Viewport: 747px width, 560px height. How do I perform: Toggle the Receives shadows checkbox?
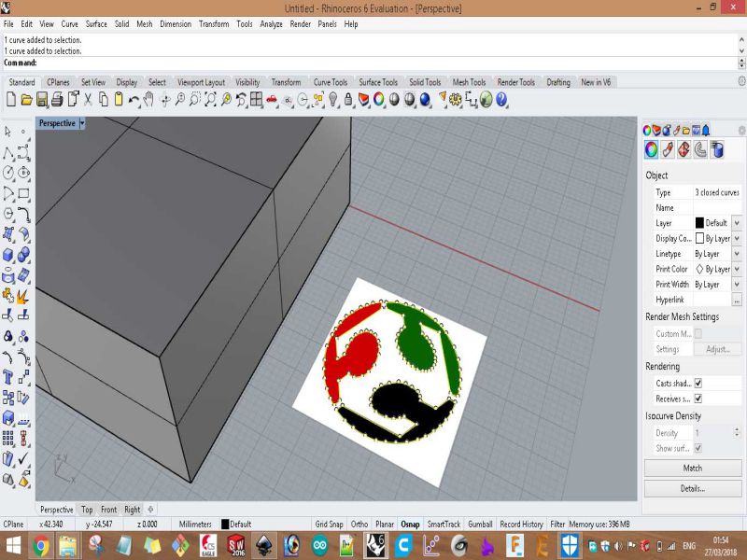[698, 399]
